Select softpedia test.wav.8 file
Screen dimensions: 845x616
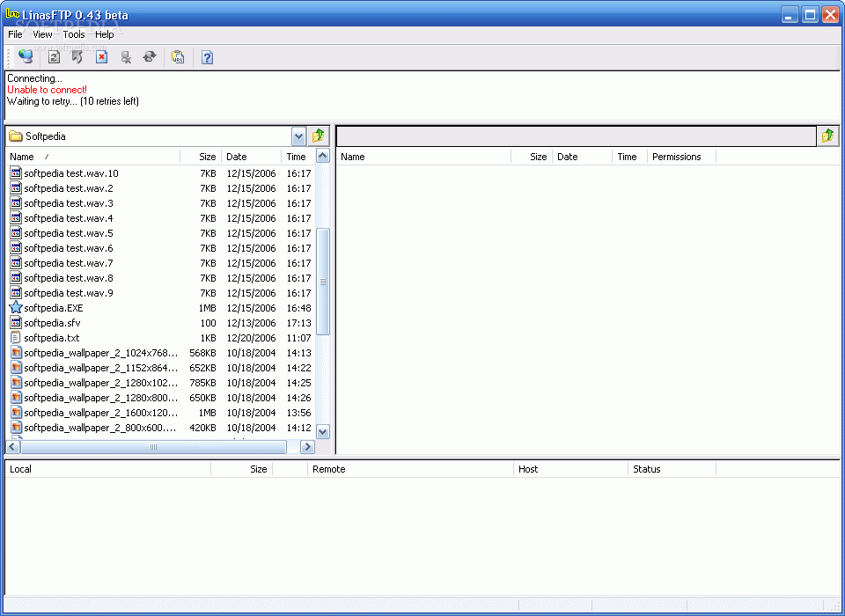tap(69, 278)
